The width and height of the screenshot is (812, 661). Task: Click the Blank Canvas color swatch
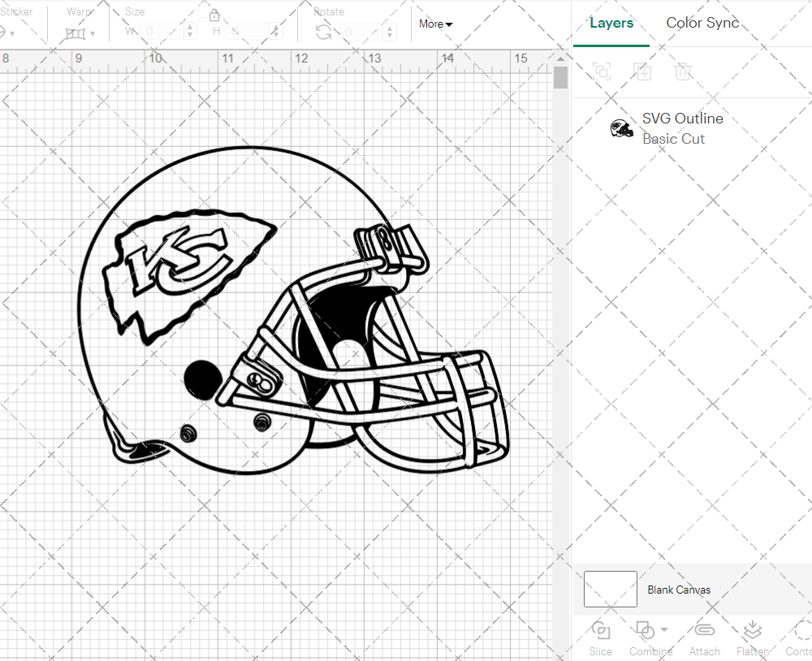(610, 590)
